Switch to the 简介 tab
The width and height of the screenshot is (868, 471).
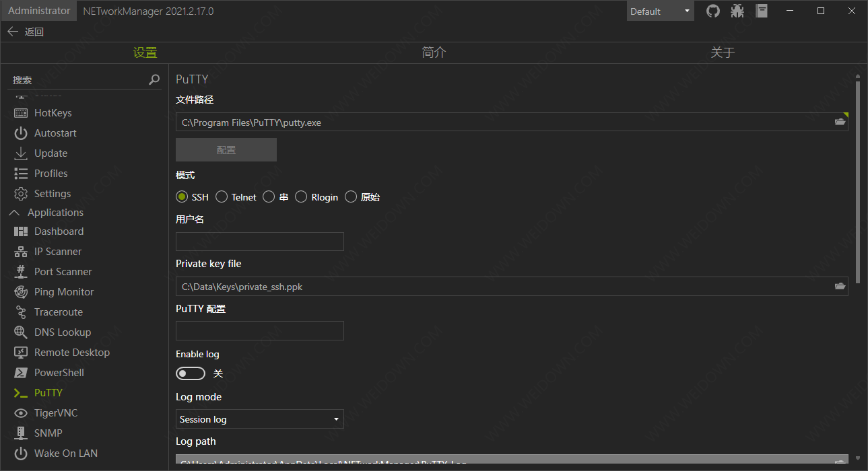click(434, 52)
